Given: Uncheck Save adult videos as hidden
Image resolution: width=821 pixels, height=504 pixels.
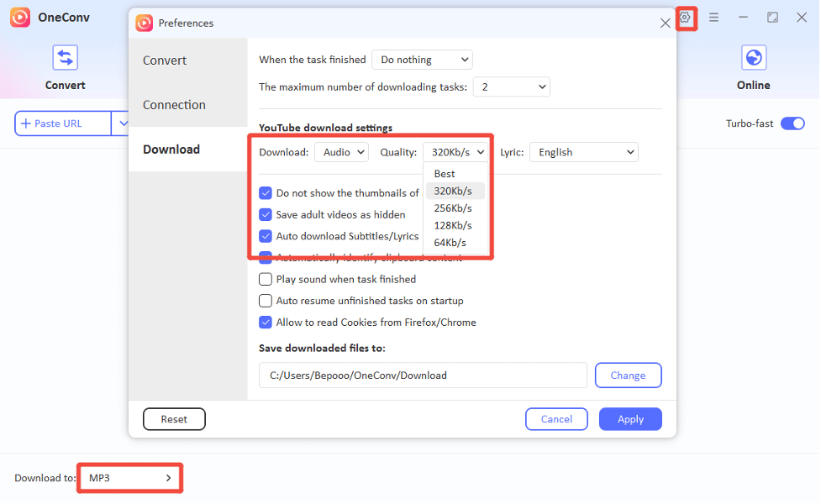Looking at the screenshot, I should (266, 214).
